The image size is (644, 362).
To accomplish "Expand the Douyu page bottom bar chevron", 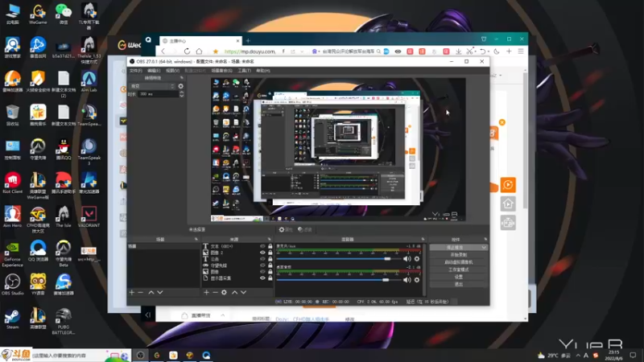I will tap(223, 315).
